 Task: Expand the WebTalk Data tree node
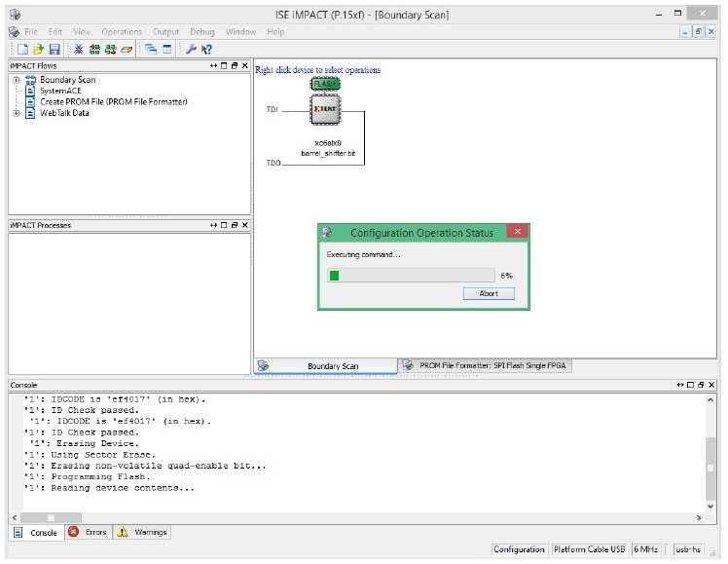pos(17,113)
